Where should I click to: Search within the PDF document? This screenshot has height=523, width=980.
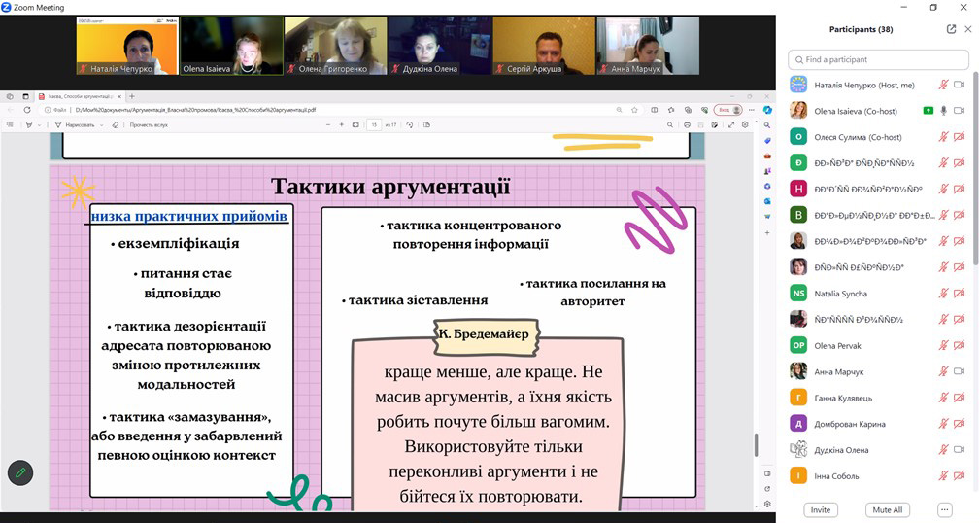pos(670,125)
